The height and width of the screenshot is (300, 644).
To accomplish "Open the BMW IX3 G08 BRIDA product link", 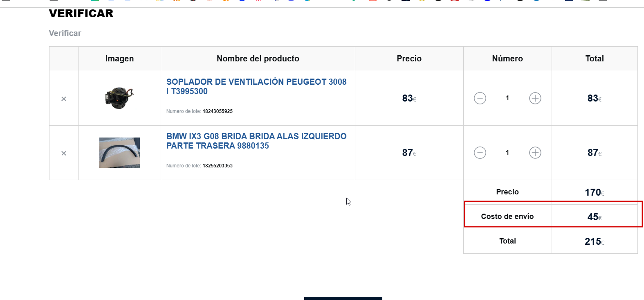I will [x=256, y=141].
